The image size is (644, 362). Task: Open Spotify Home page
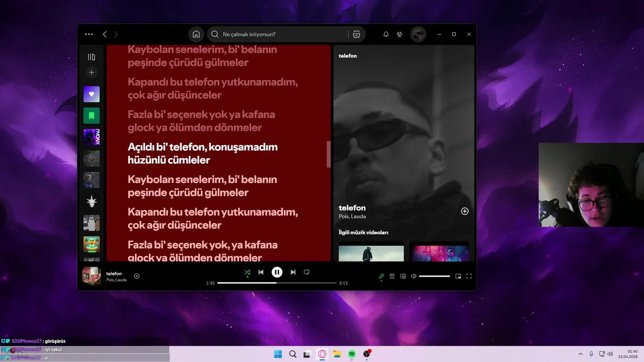[196, 34]
